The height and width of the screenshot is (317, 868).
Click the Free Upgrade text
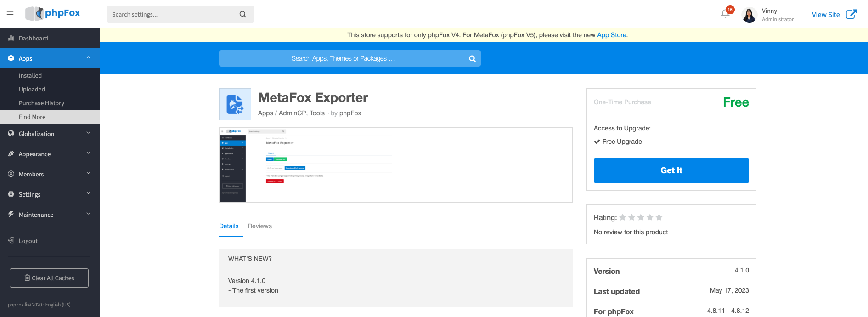pos(622,142)
